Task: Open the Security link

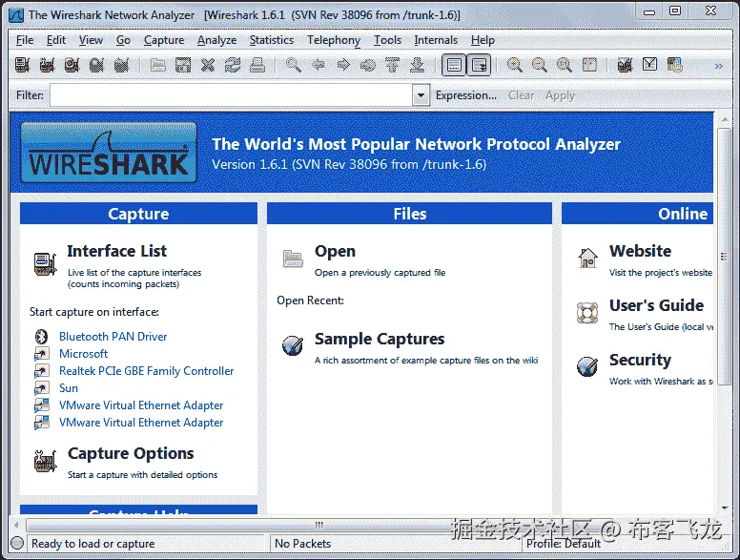Action: tap(640, 360)
